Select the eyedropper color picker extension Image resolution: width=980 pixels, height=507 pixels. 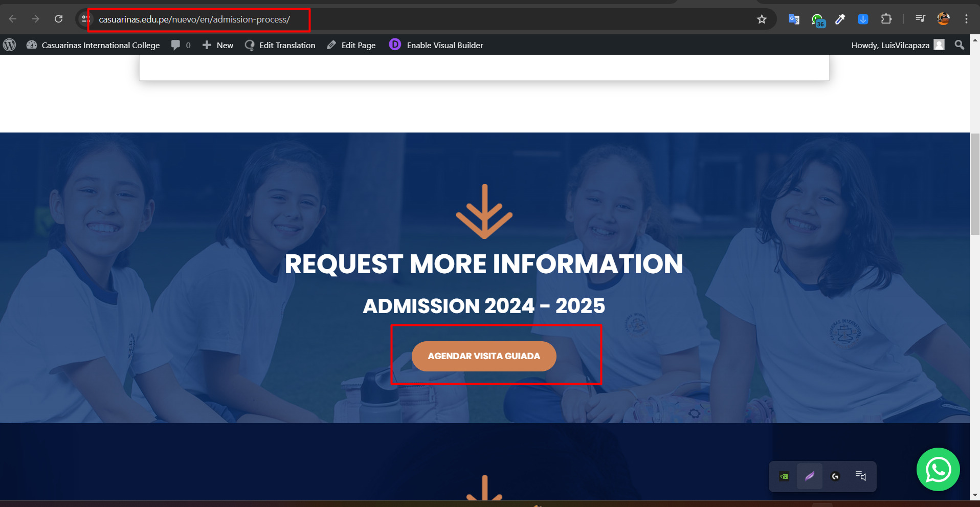pyautogui.click(x=840, y=19)
